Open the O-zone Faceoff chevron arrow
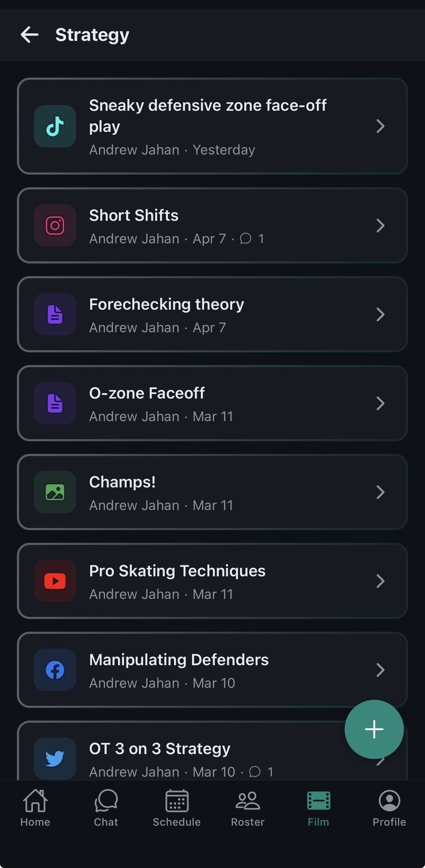The width and height of the screenshot is (425, 868). click(x=380, y=403)
